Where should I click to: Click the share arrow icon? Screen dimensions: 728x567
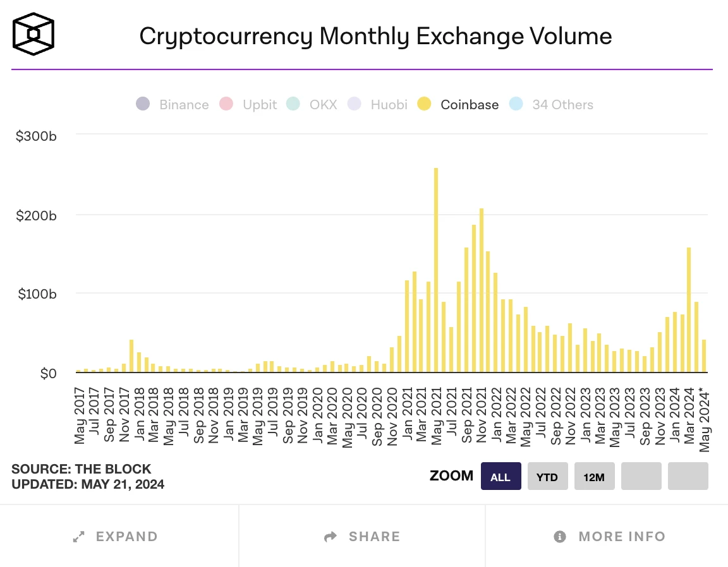coord(331,537)
